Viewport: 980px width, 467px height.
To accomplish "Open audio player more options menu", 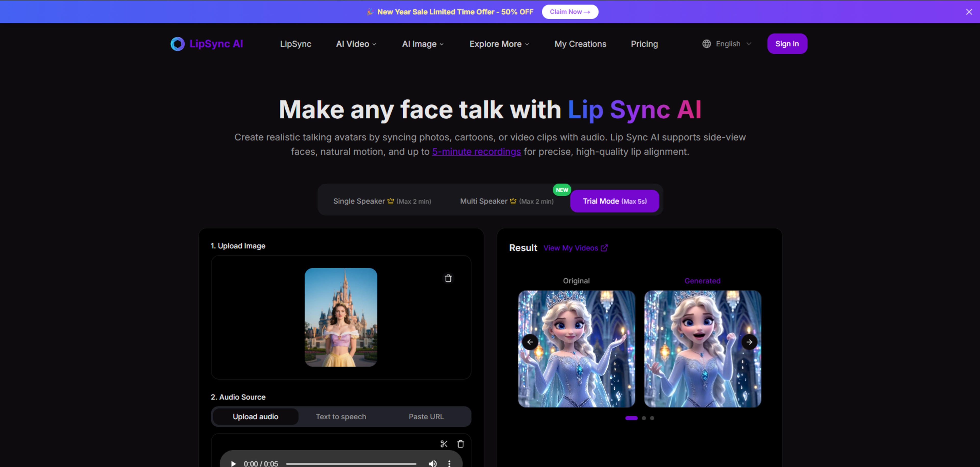I will pos(449,464).
